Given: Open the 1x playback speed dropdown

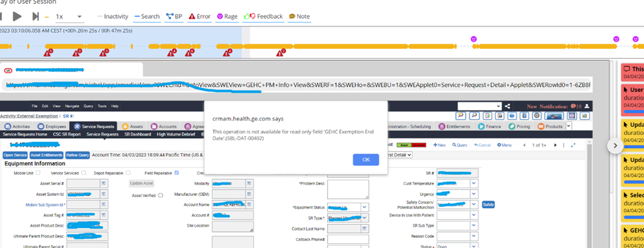Looking at the screenshot, I should click(x=69, y=17).
